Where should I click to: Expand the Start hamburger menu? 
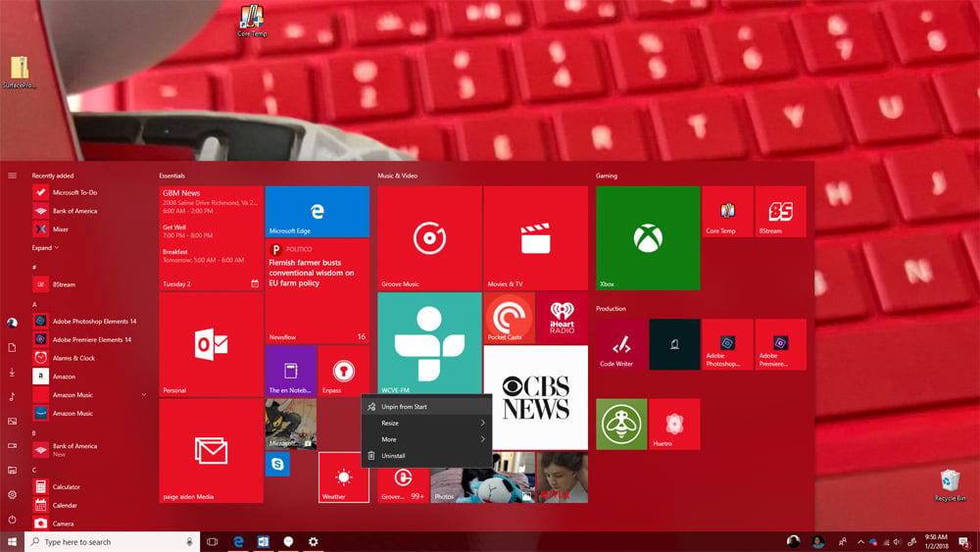(x=12, y=176)
